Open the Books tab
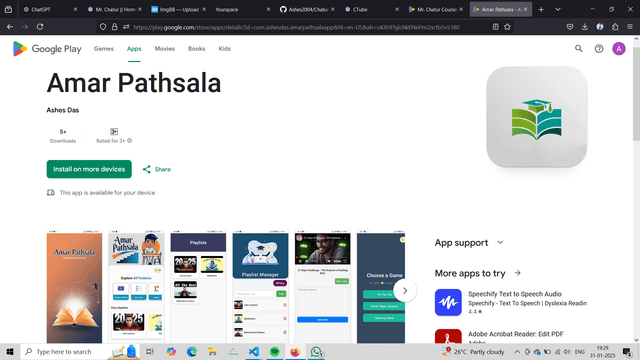Screen dimensions: 640x360 [x=196, y=49]
